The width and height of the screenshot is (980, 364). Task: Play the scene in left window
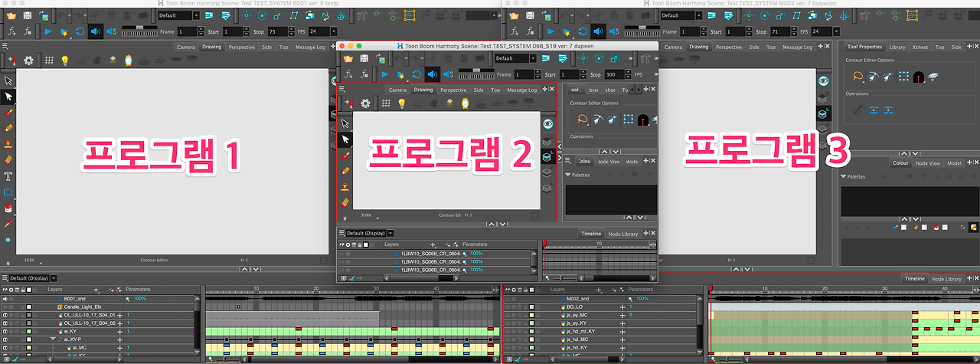point(47,31)
